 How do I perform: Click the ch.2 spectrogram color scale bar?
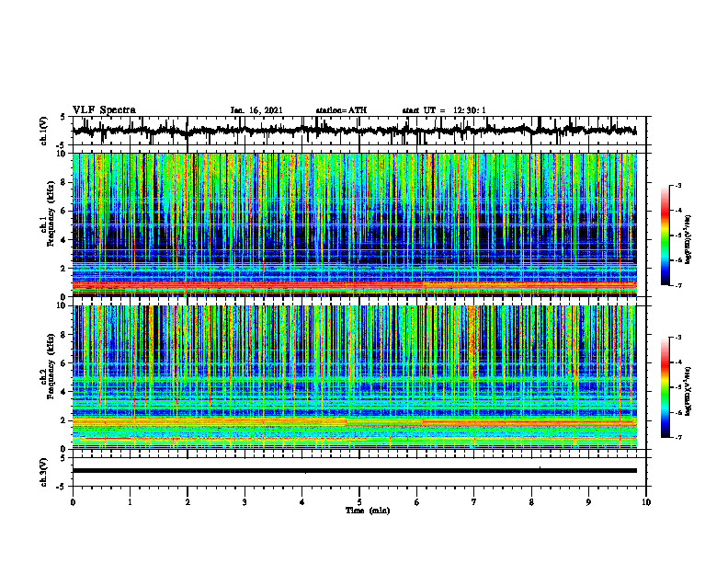665,387
